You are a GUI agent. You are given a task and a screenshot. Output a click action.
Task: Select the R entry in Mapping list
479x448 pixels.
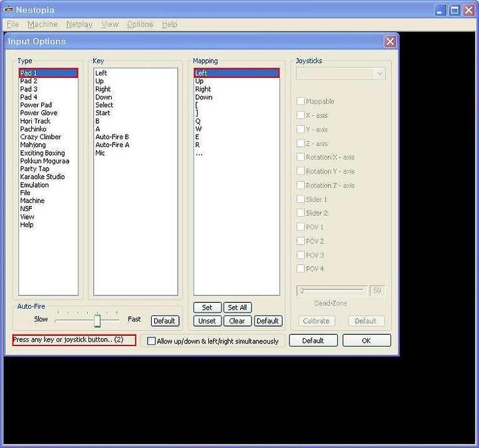[x=236, y=145]
